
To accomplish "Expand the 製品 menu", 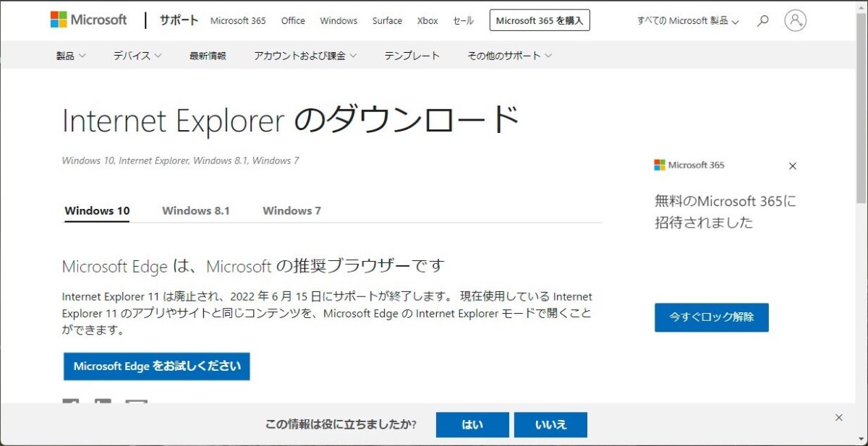I will pyautogui.click(x=71, y=56).
